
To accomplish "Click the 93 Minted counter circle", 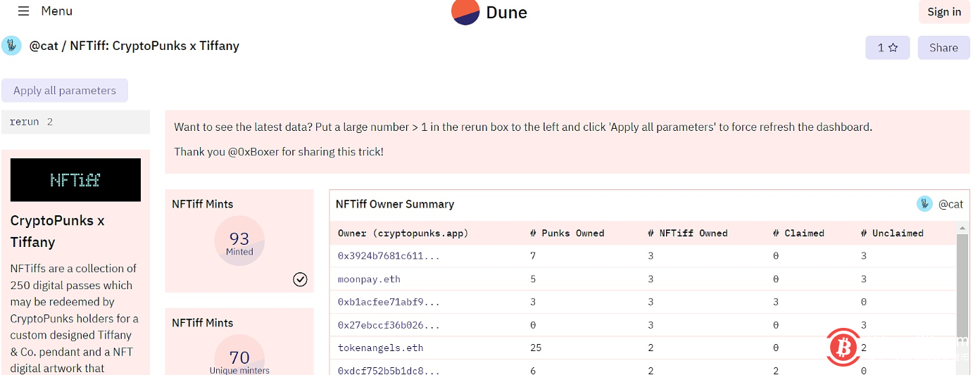I will click(239, 241).
